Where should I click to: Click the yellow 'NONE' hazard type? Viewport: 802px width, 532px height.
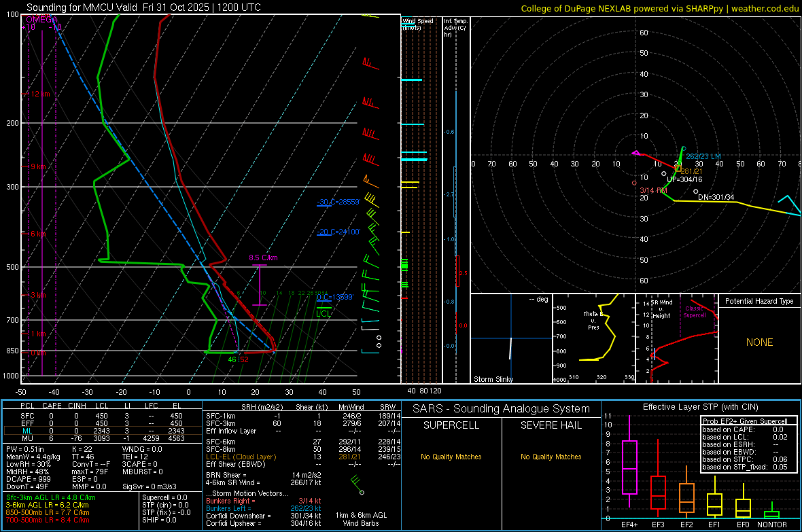[x=759, y=342]
